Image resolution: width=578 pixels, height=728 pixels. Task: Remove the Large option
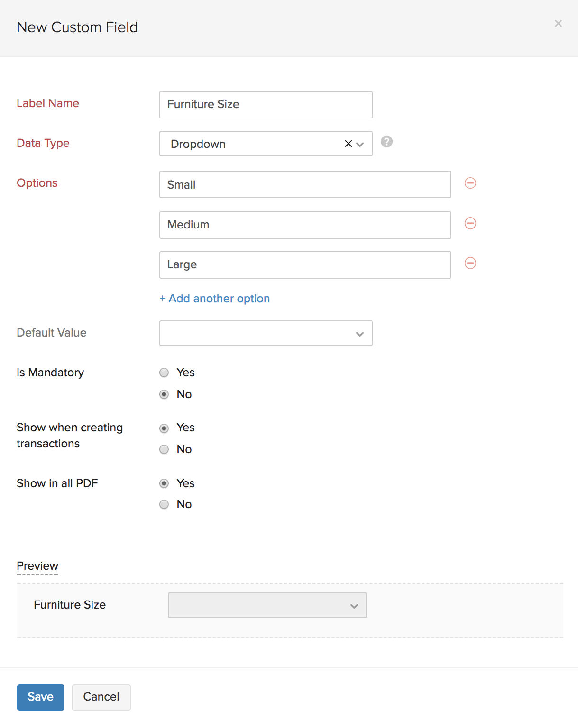[470, 263]
